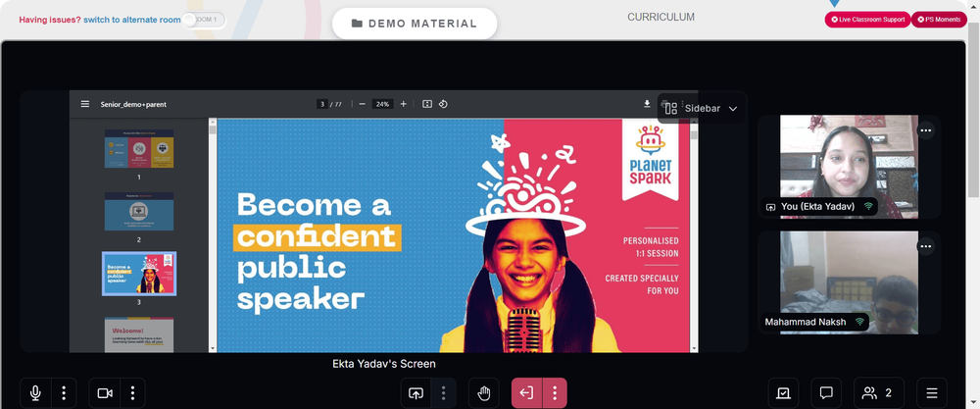Rotate the PDF document
This screenshot has width=980, height=409.
tap(443, 104)
